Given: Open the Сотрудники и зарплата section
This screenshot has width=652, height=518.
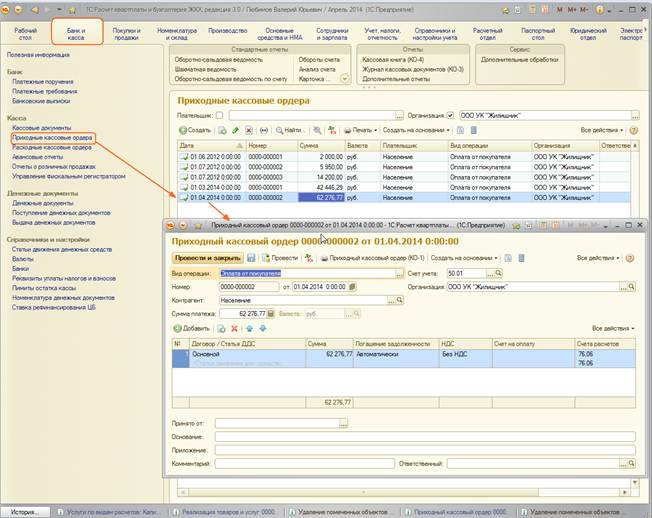Looking at the screenshot, I should [x=332, y=34].
